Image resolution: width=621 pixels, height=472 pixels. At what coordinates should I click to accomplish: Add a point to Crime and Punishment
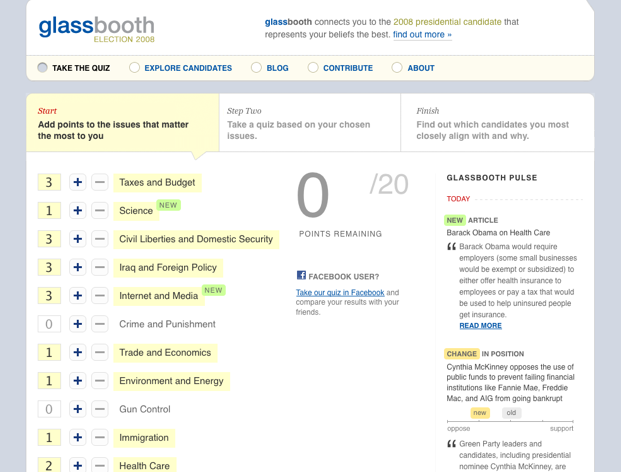78,324
